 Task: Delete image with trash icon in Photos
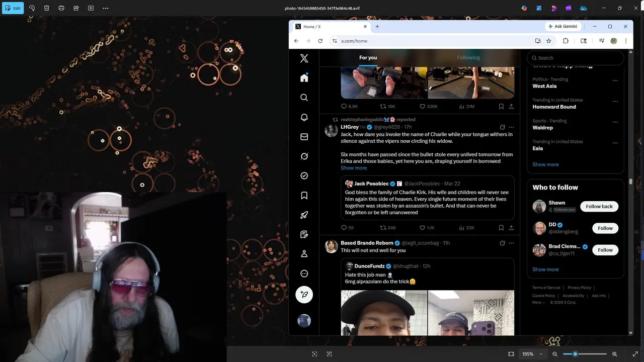coord(46,8)
